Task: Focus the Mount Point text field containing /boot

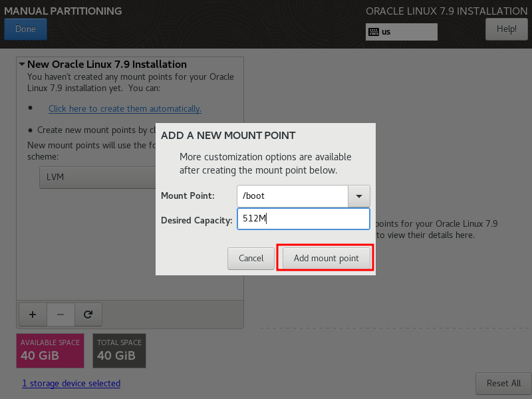Action: (x=293, y=196)
